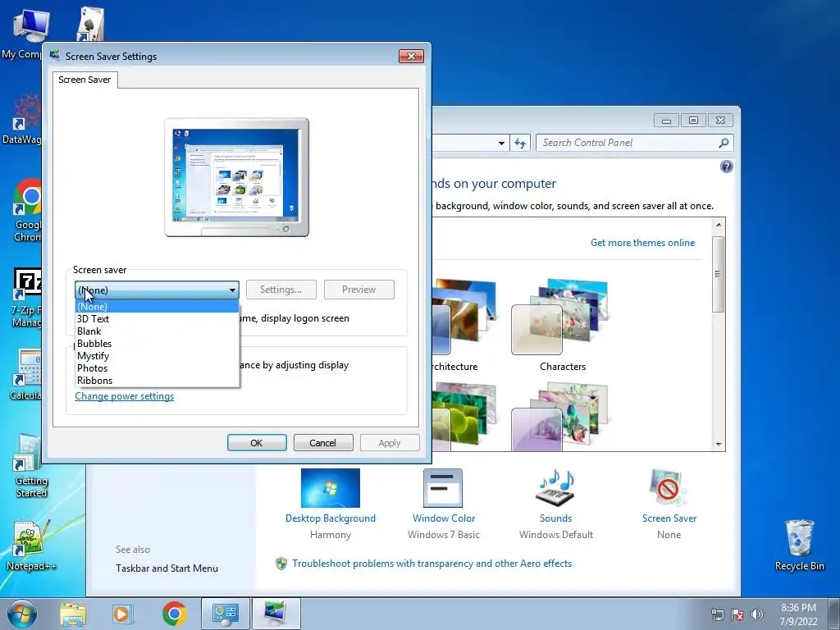Open Change power settings link
This screenshot has height=630, width=840.
point(125,396)
